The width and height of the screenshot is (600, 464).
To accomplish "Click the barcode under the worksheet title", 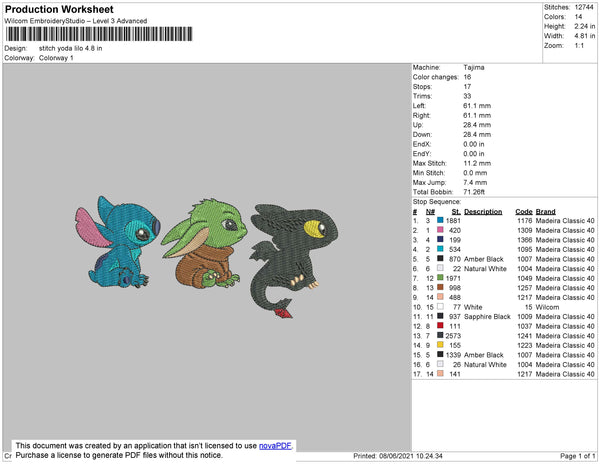I will pyautogui.click(x=99, y=34).
